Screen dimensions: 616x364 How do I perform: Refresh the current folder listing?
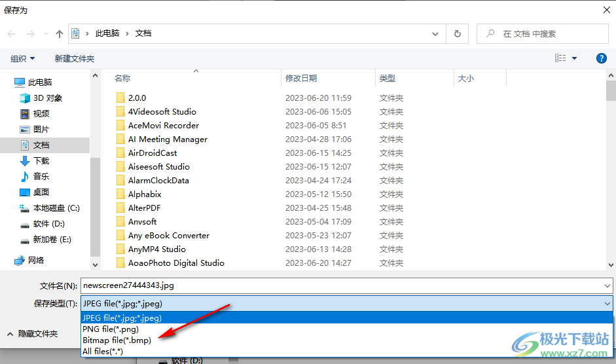pyautogui.click(x=458, y=34)
